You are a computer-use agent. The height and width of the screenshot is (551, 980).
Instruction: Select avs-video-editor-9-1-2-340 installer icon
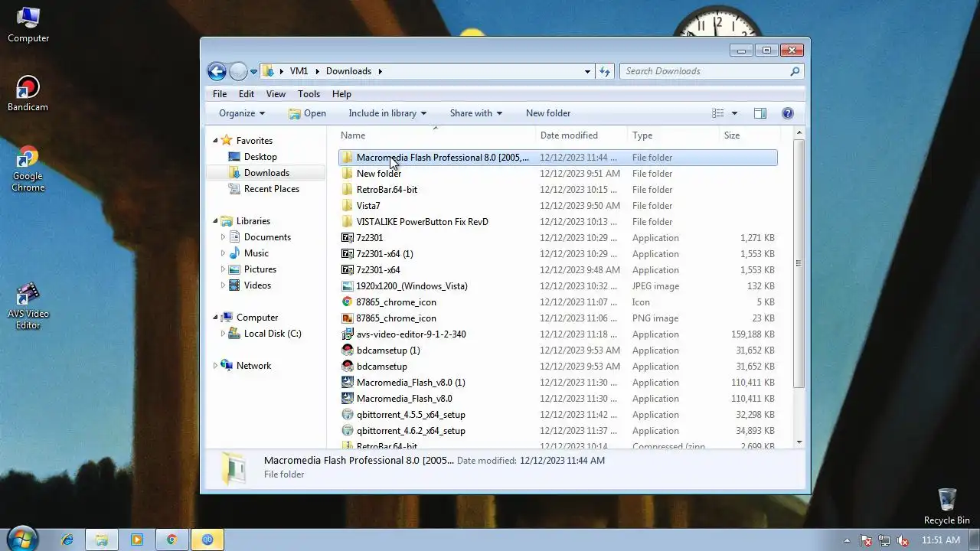click(348, 334)
